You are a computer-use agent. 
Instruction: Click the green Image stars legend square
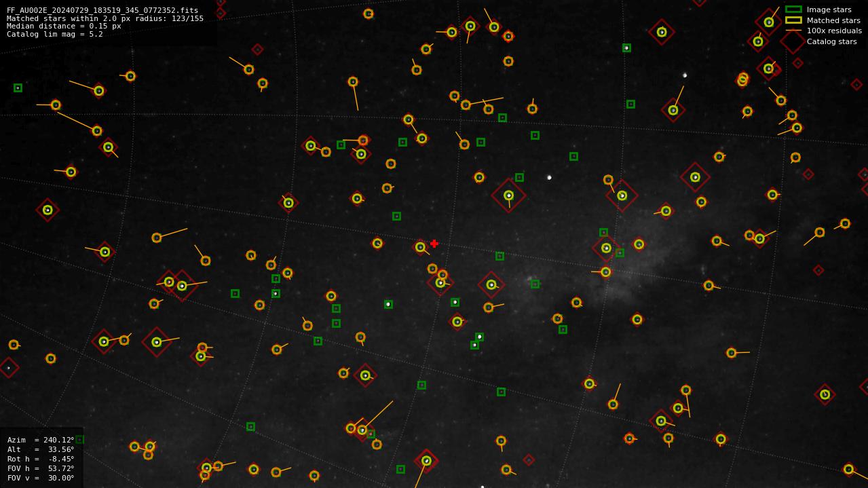pos(793,10)
